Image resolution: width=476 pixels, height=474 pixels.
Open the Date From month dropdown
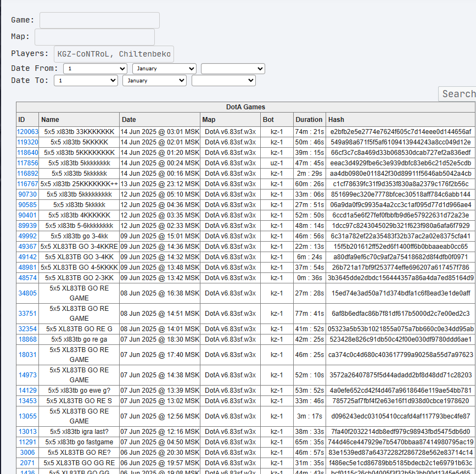pyautogui.click(x=164, y=69)
